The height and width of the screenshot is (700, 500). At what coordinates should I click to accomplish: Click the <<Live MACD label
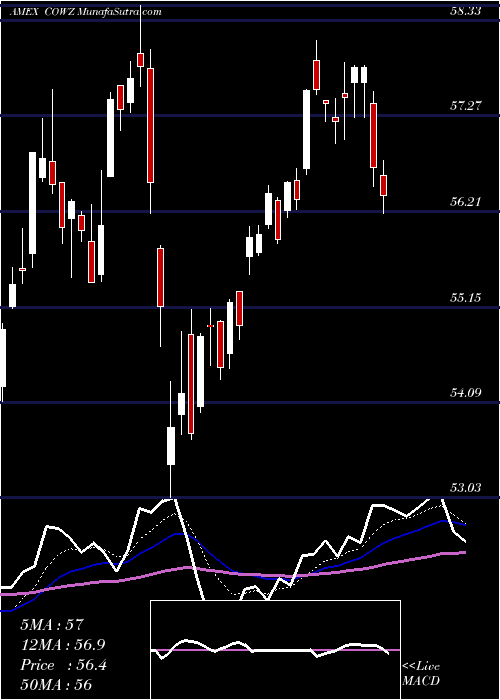421,674
